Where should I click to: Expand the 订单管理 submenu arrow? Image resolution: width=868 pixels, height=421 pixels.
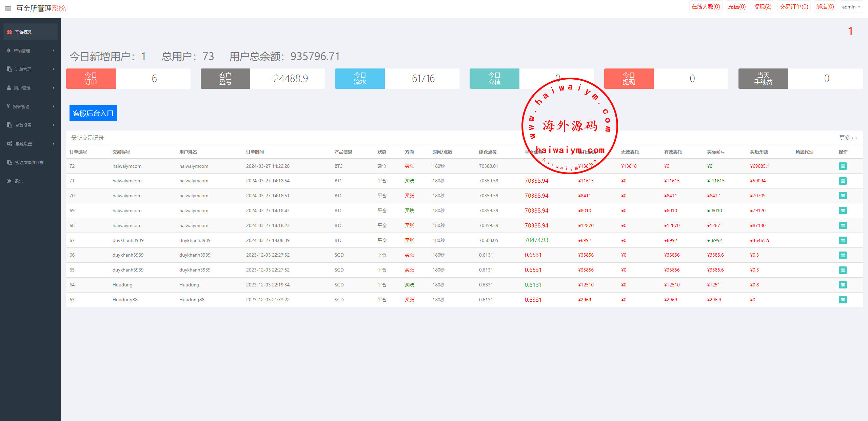pos(53,69)
